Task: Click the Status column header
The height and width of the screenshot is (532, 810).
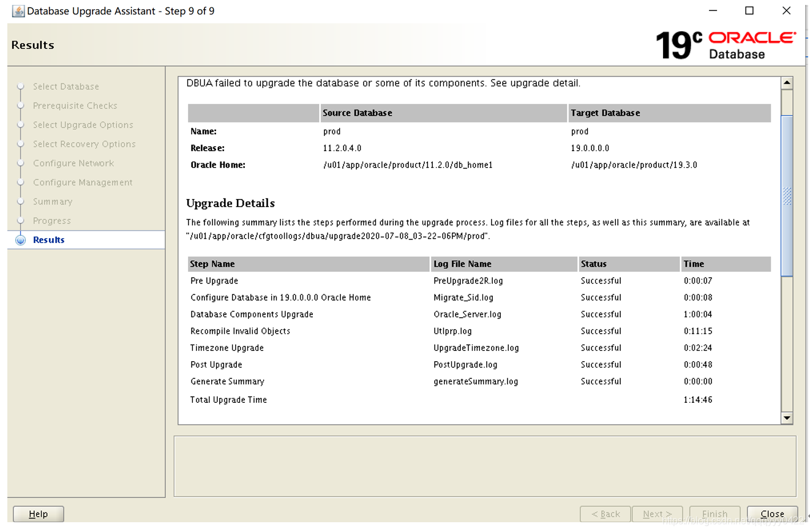Action: click(x=629, y=264)
